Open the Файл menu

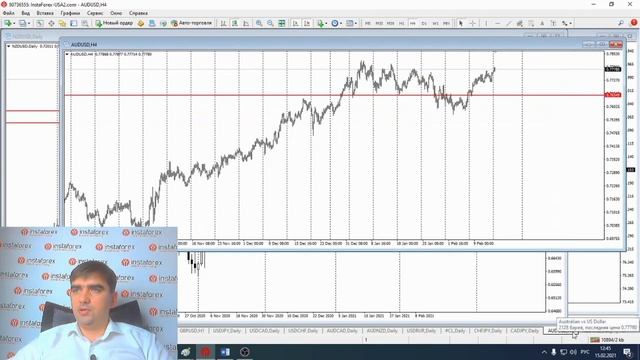[x=8, y=13]
